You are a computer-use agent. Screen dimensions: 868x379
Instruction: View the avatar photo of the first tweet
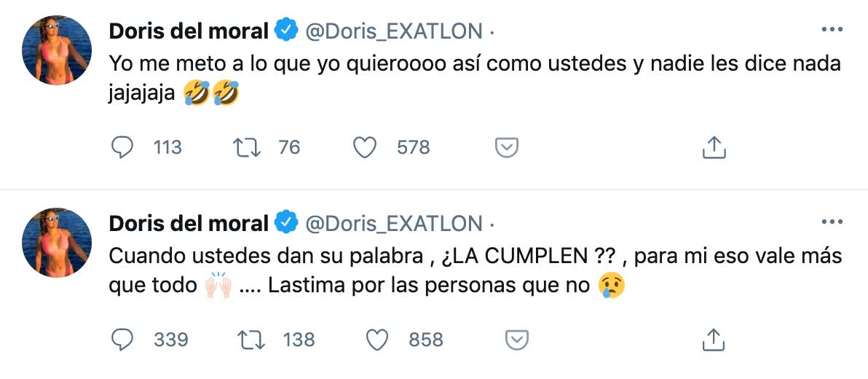(57, 50)
